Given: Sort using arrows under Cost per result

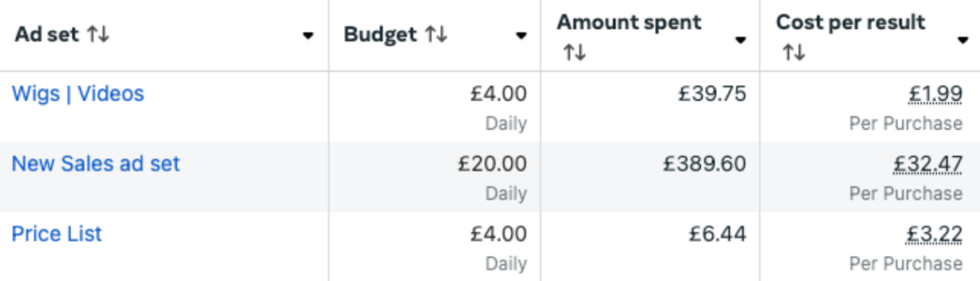Looking at the screenshot, I should point(793,53).
